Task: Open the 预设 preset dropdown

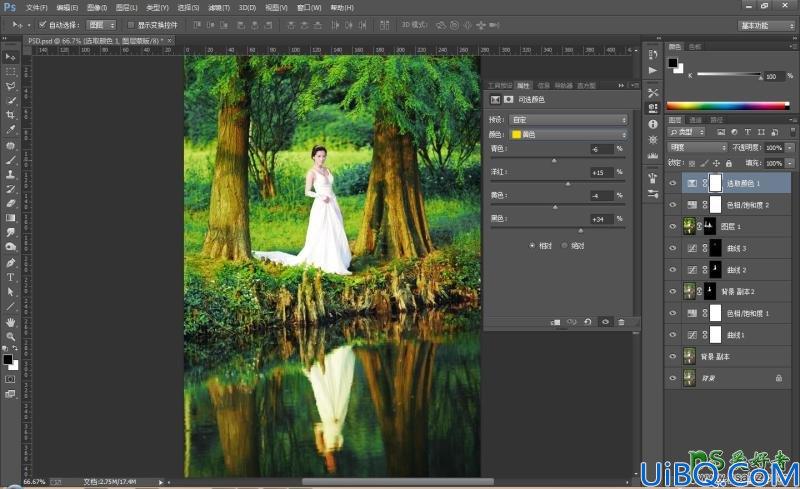Action: point(568,119)
